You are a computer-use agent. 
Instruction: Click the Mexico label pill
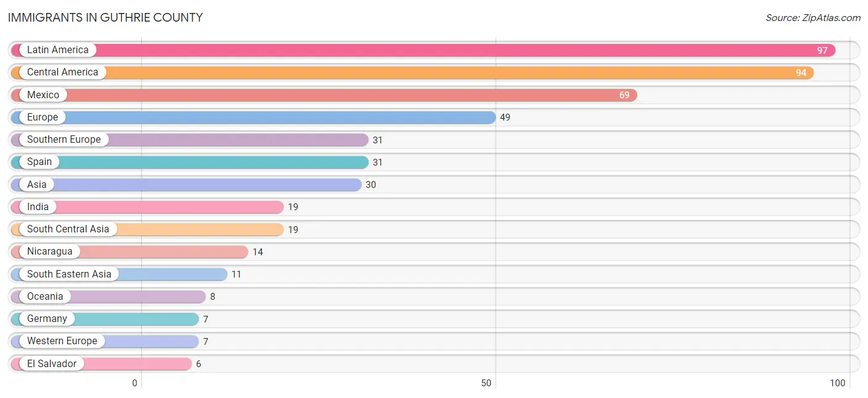43,95
